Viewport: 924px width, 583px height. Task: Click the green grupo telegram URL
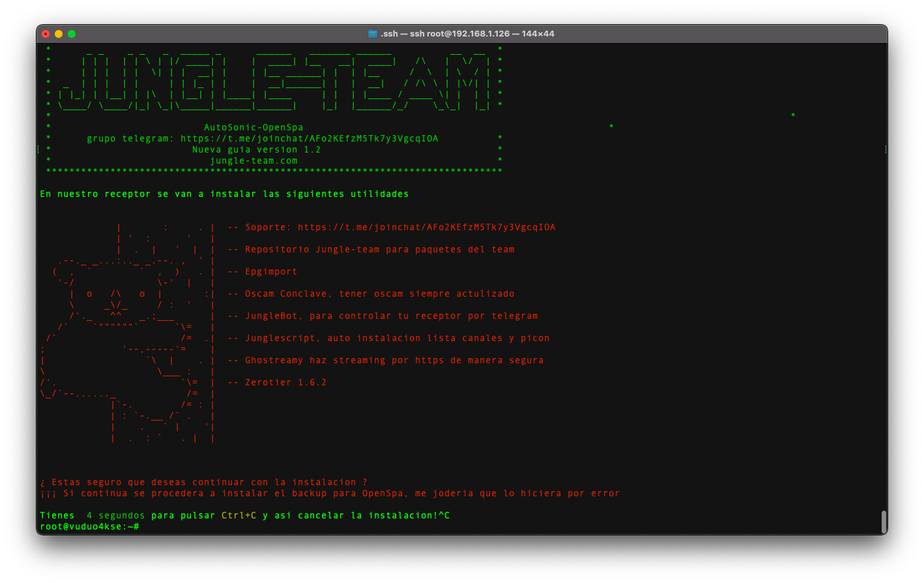(x=309, y=138)
